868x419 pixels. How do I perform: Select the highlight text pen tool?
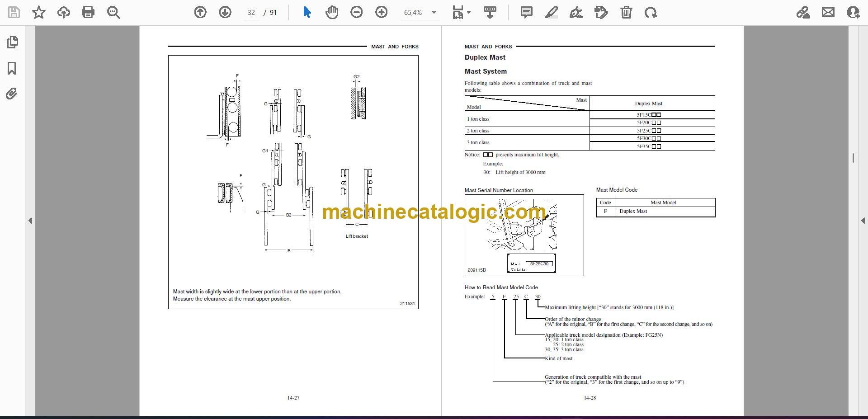click(x=552, y=12)
